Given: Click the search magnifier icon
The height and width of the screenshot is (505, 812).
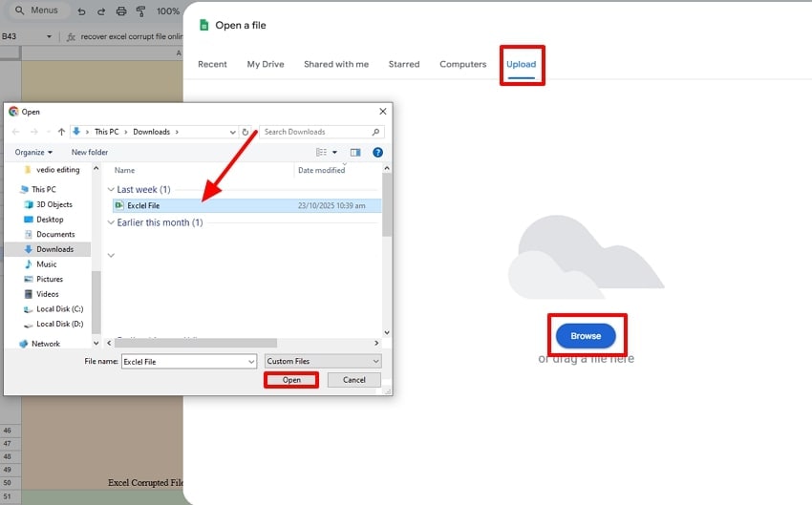Looking at the screenshot, I should 376,132.
